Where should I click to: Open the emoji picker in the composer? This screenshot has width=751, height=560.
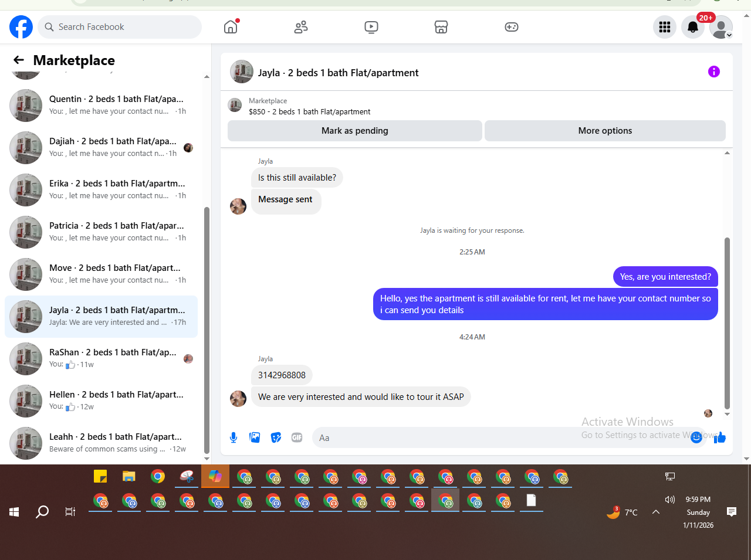(x=696, y=437)
